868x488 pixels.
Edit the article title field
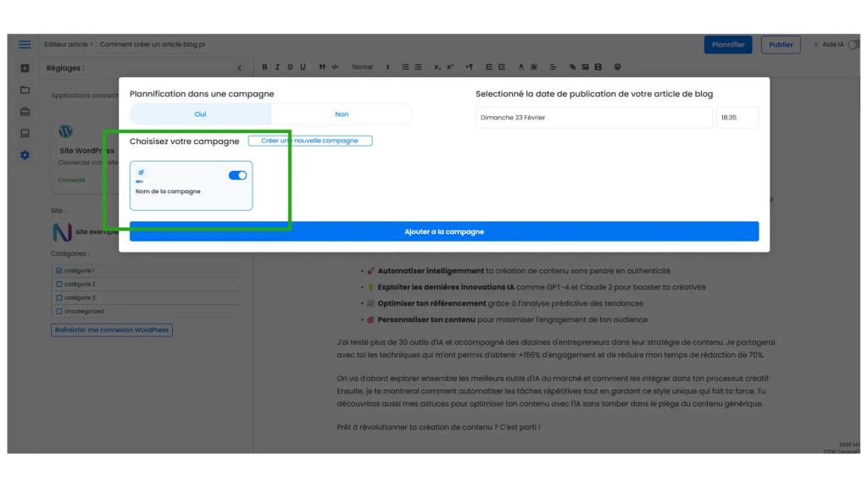[153, 44]
